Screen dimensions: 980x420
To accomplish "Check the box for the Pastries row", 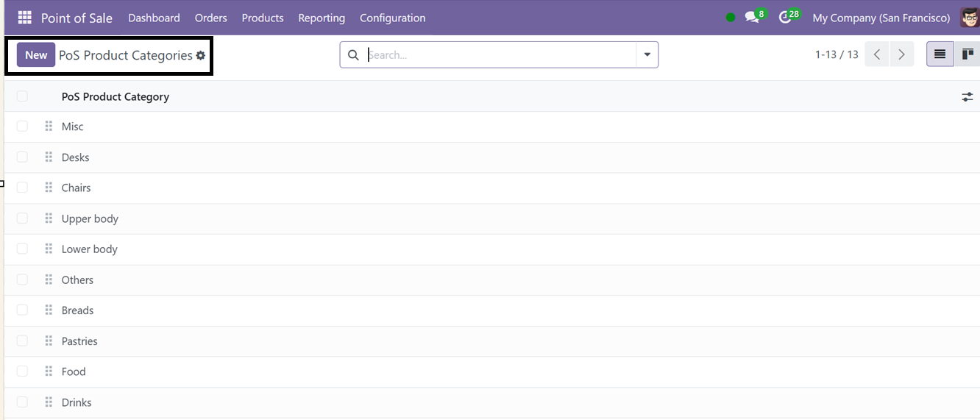I will click(x=22, y=341).
